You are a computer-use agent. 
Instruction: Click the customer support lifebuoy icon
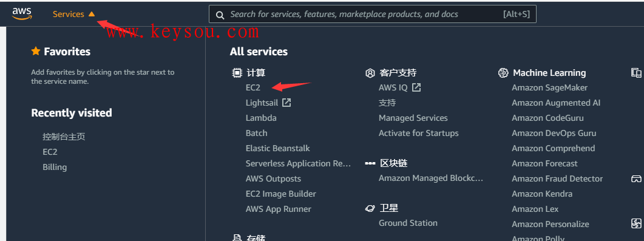coord(370,73)
